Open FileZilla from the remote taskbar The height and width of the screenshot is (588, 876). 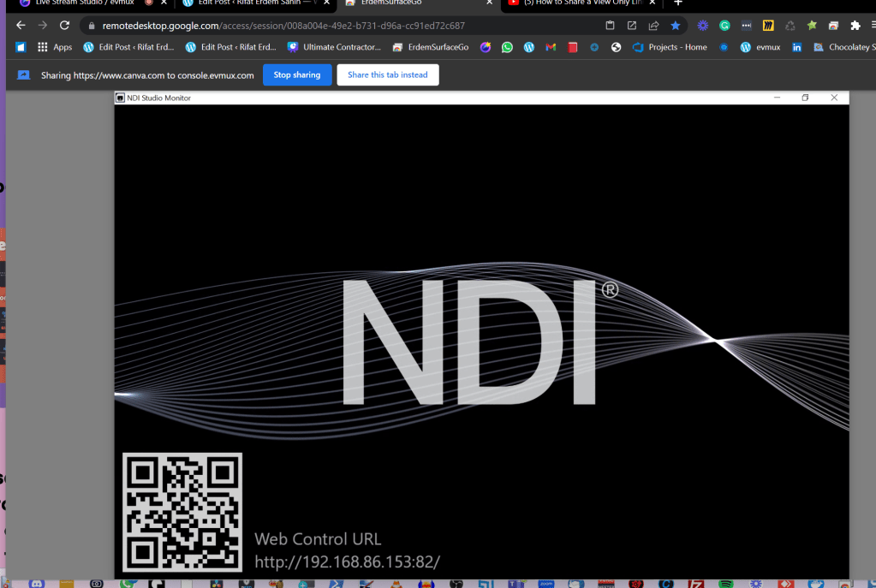pos(696,584)
